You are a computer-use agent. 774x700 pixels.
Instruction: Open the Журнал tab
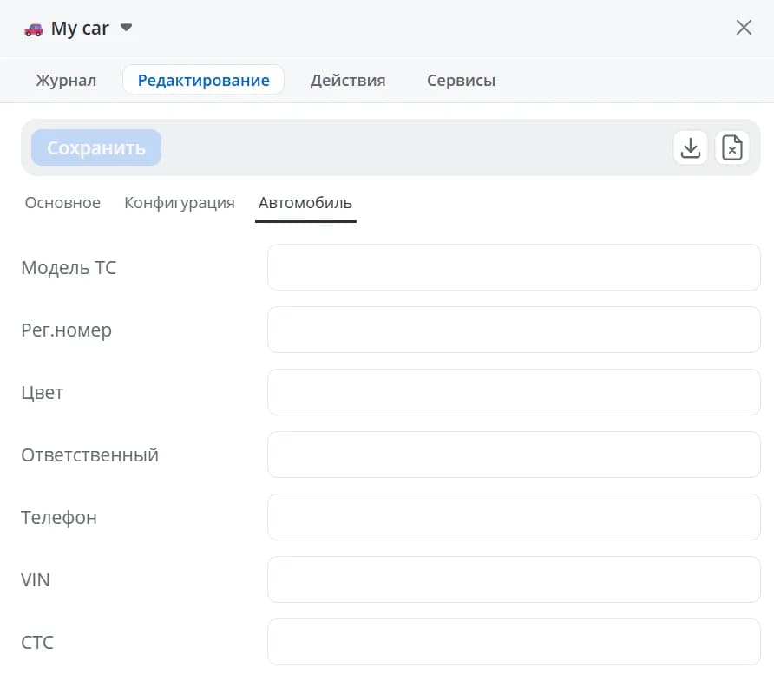[66, 80]
